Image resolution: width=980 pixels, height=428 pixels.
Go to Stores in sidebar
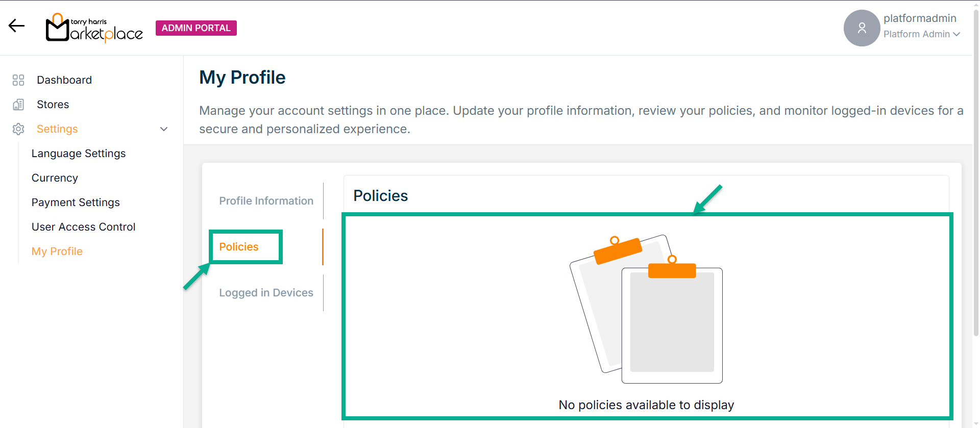[x=53, y=105]
